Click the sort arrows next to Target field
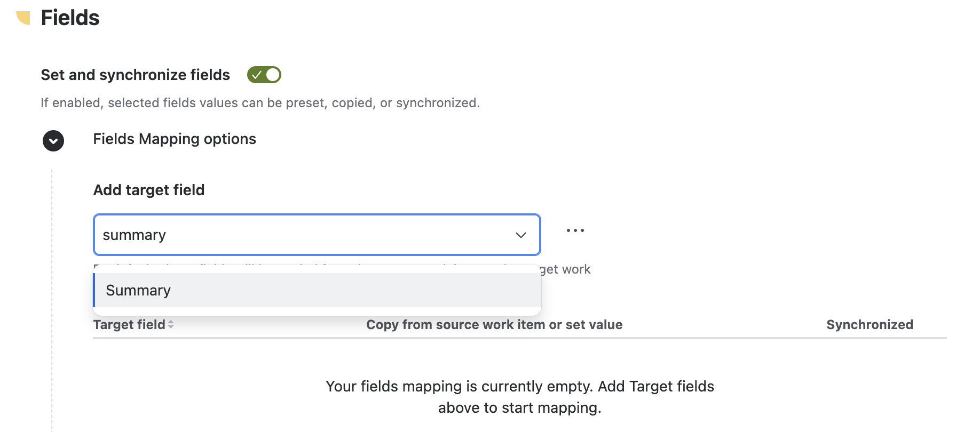 pyautogui.click(x=171, y=324)
